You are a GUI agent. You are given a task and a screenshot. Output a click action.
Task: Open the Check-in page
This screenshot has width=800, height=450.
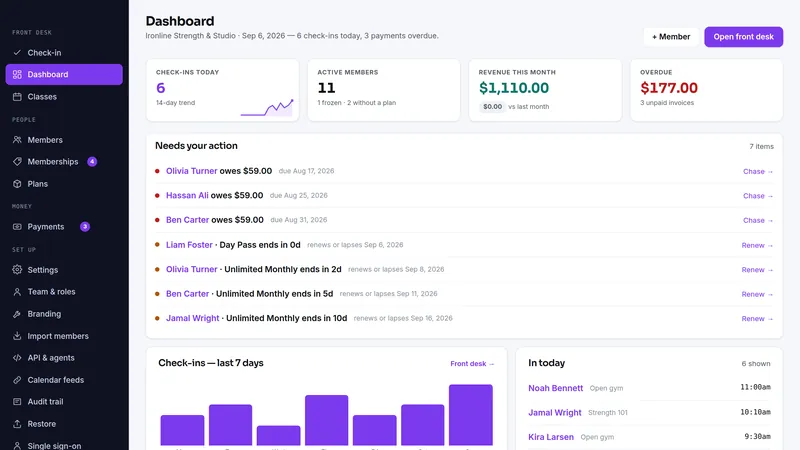tap(64, 53)
